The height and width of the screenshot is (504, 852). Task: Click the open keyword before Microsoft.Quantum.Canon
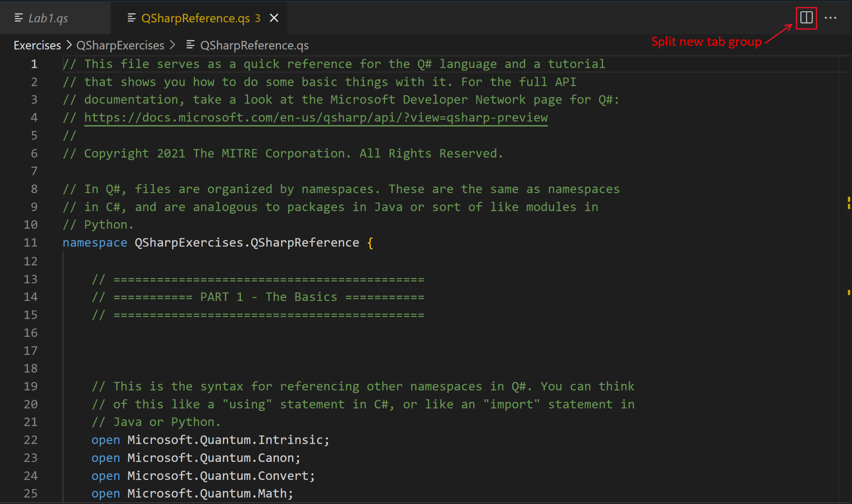[106, 458]
